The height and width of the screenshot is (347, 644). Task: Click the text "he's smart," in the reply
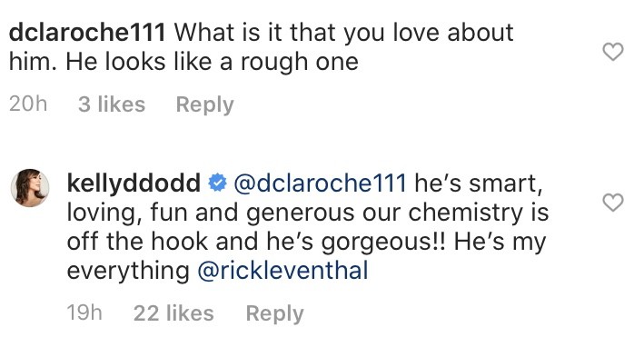(479, 183)
